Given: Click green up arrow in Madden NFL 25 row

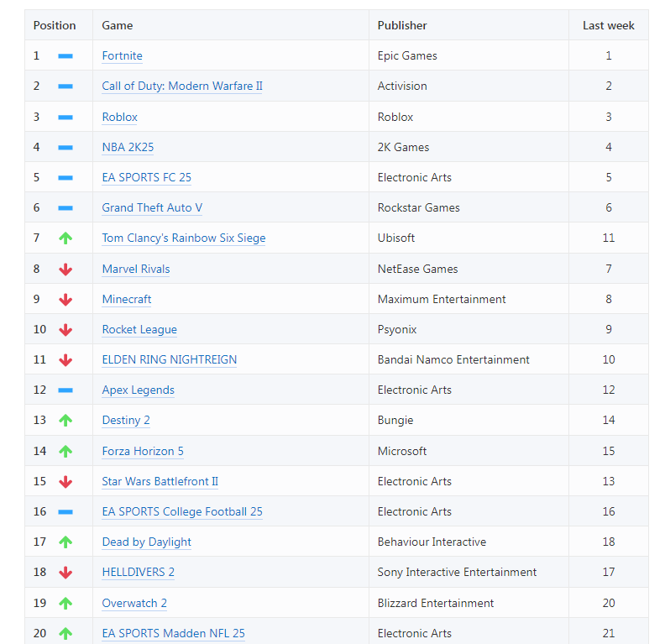Looking at the screenshot, I should tap(65, 634).
